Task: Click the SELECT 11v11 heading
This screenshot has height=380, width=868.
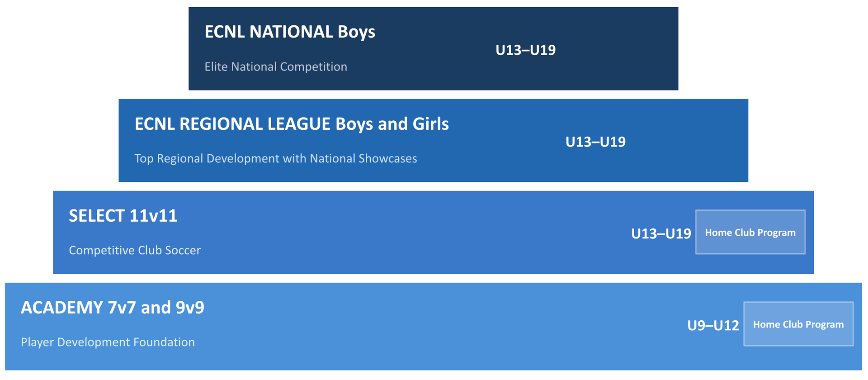Action: [x=123, y=216]
